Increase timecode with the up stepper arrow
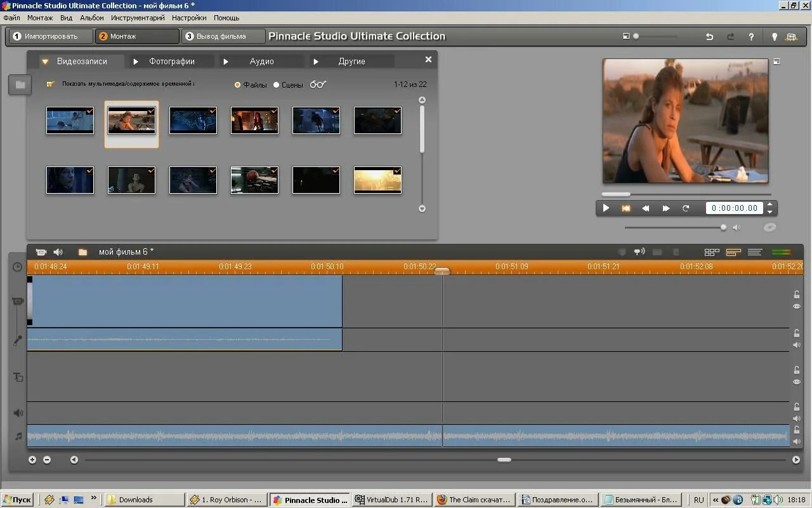The height and width of the screenshot is (508, 812). [770, 204]
